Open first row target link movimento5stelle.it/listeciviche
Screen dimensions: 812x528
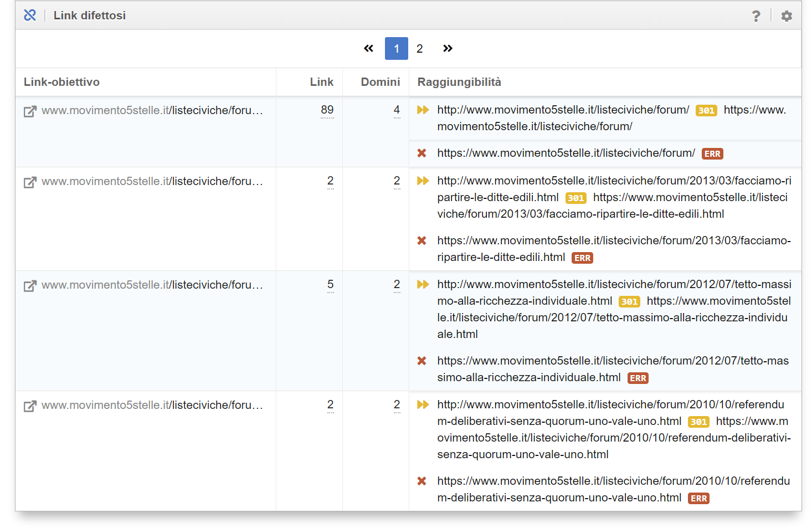point(152,110)
